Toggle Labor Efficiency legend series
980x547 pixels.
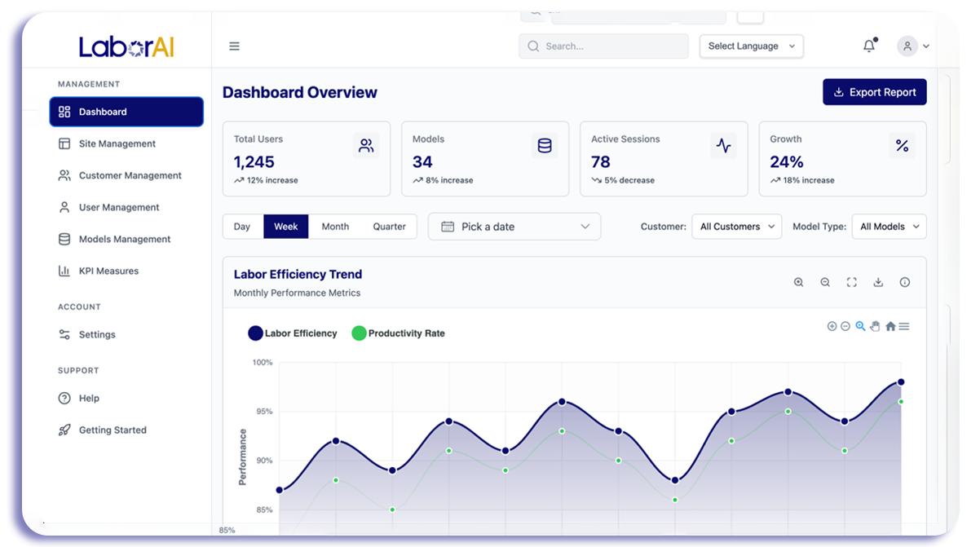(x=293, y=333)
